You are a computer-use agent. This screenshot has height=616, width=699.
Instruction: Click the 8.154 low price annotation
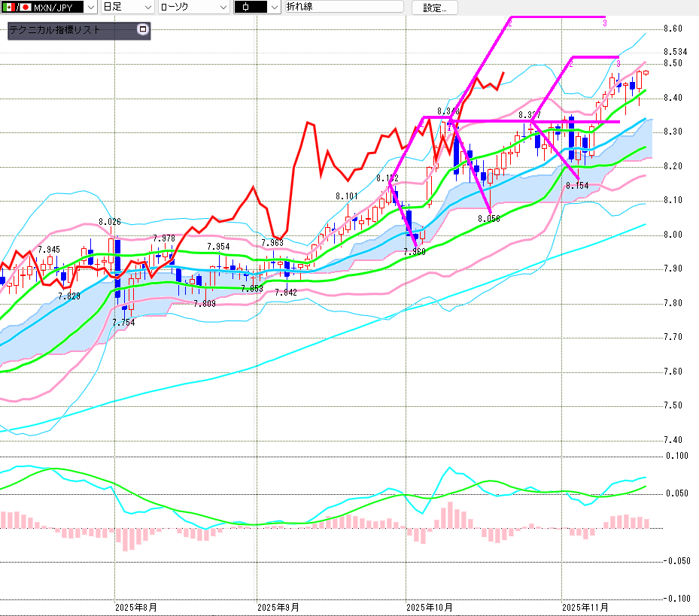[x=577, y=185]
